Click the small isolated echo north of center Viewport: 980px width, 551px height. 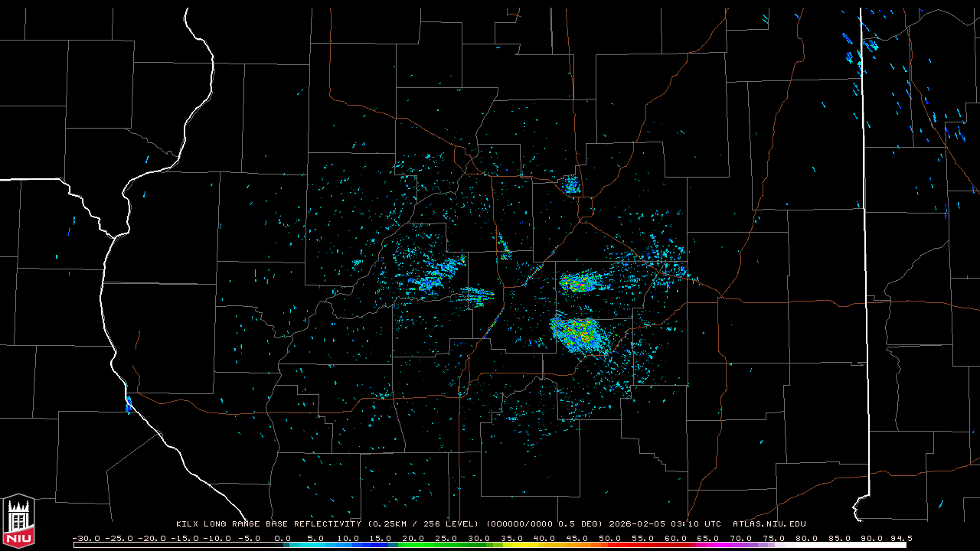[x=571, y=184]
